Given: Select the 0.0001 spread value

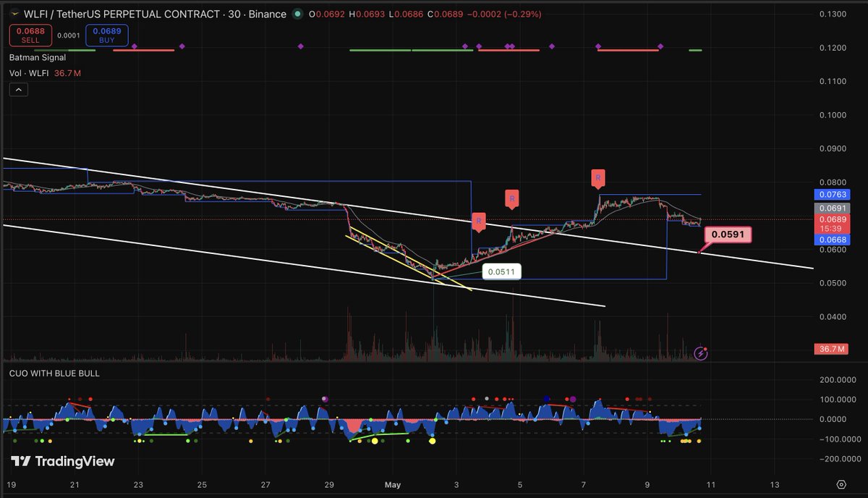Looking at the screenshot, I should click(x=69, y=35).
